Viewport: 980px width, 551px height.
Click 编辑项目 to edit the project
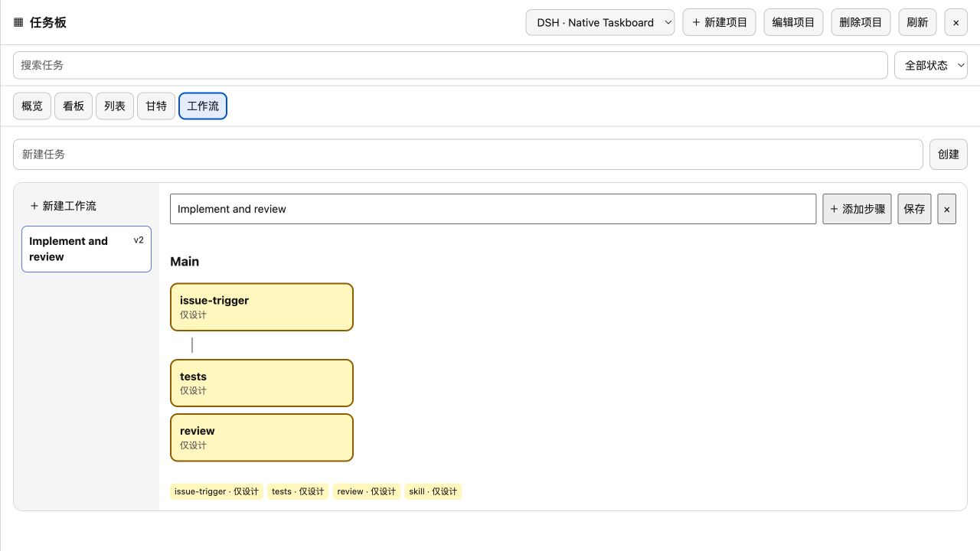793,22
